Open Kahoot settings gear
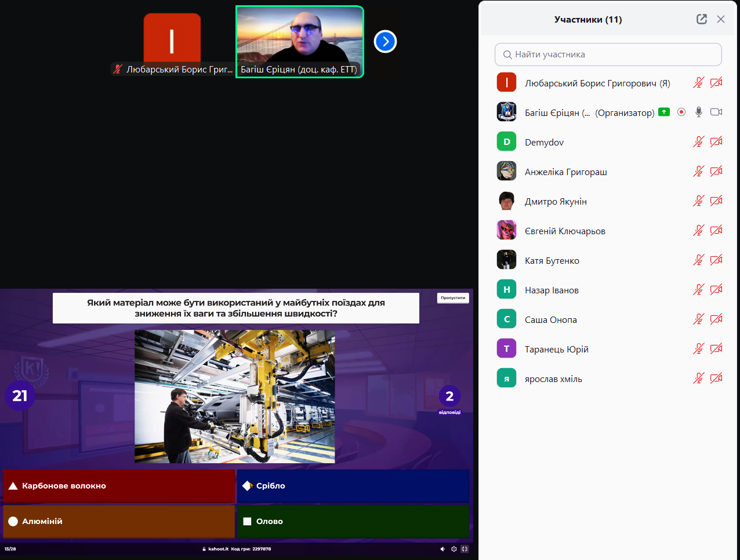The image size is (740, 560). [x=454, y=549]
